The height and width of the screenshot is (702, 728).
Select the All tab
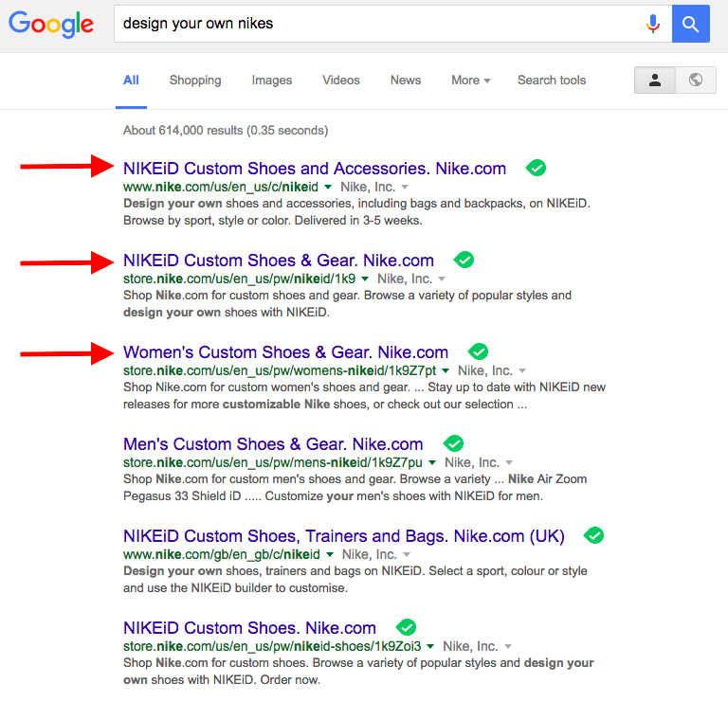[131, 81]
